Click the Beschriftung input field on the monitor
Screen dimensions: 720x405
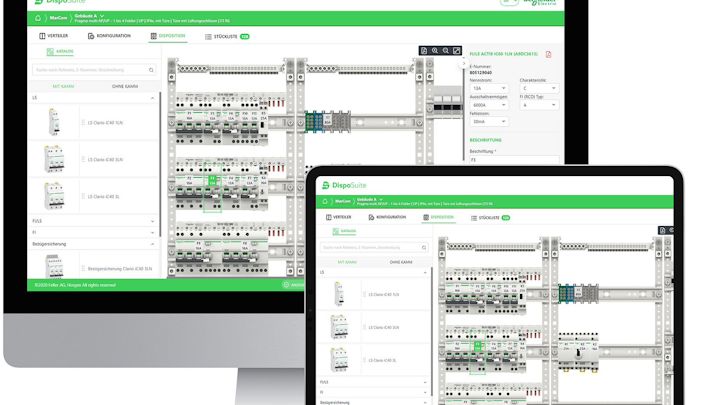coord(514,160)
